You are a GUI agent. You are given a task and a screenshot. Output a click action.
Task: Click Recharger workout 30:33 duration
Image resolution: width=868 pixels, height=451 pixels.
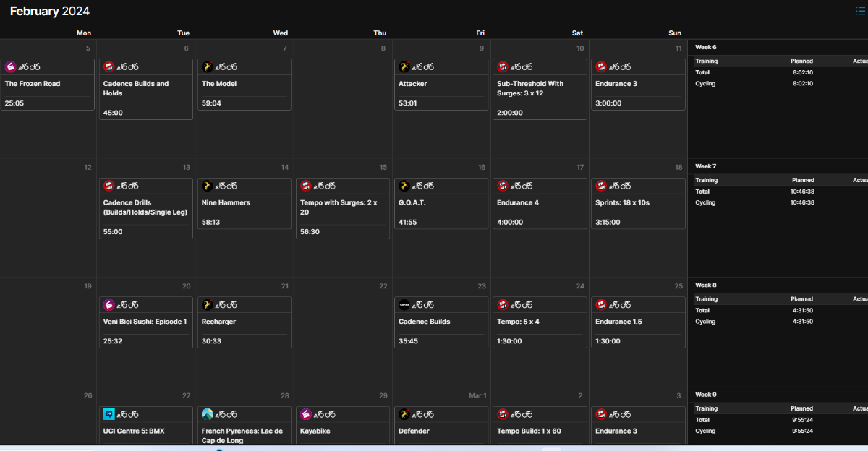pyautogui.click(x=213, y=341)
